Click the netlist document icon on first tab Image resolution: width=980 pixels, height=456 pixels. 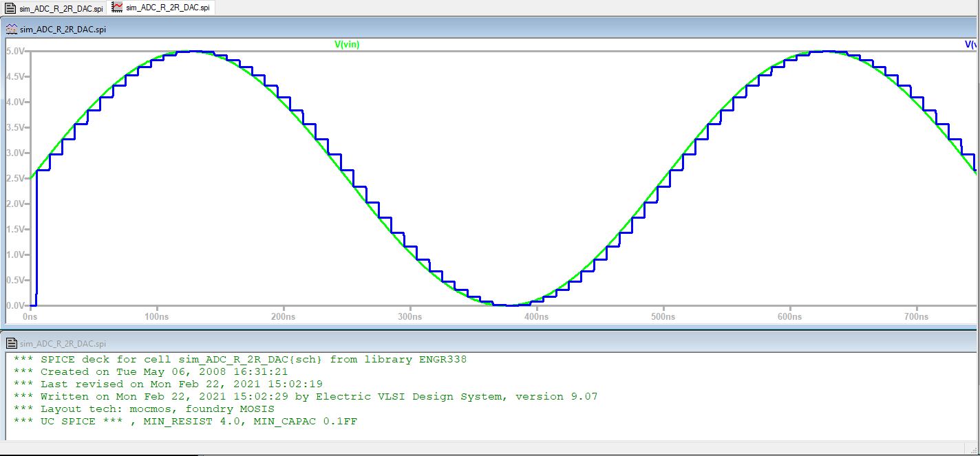coord(10,8)
